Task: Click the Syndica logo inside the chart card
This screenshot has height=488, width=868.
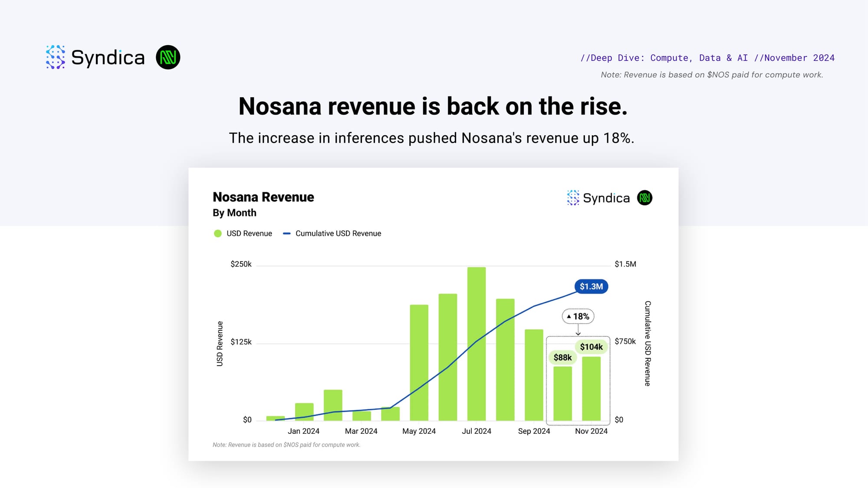Action: point(598,198)
